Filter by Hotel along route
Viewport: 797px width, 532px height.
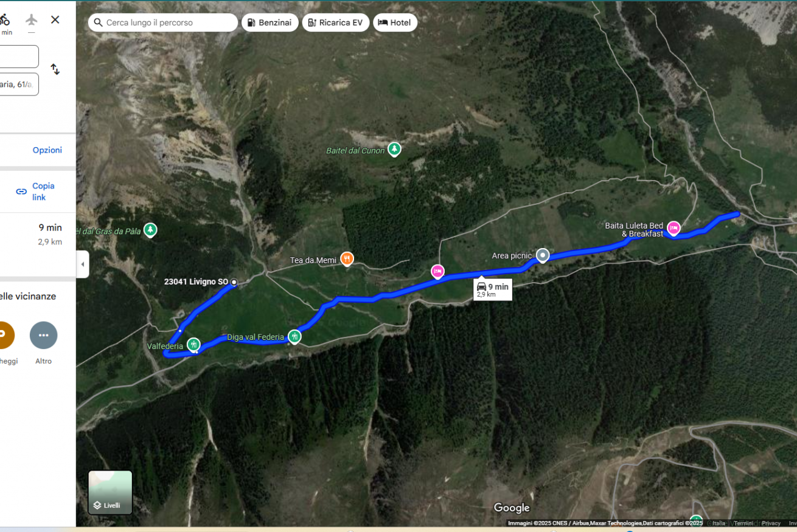click(395, 22)
